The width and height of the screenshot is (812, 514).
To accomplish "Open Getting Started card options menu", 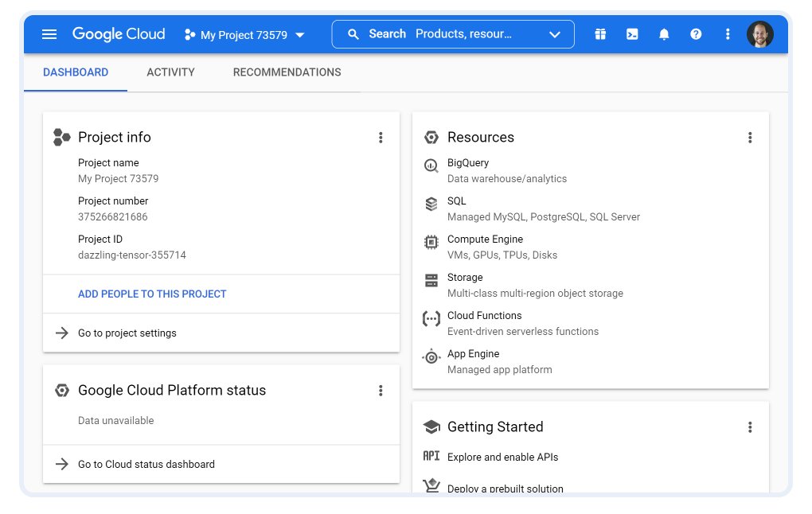I will coord(750,427).
